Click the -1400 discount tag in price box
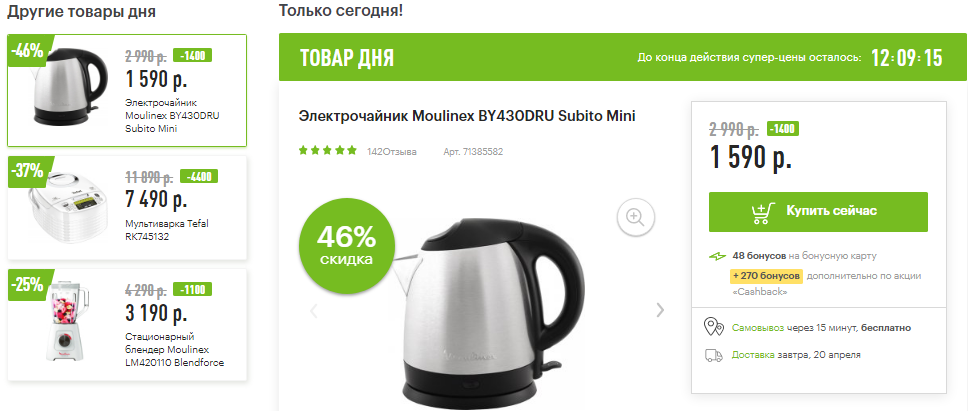The image size is (968, 411). point(783,129)
